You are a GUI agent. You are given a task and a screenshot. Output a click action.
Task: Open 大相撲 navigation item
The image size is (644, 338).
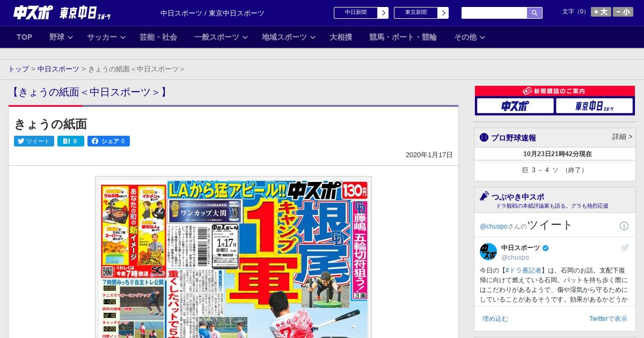coord(341,37)
